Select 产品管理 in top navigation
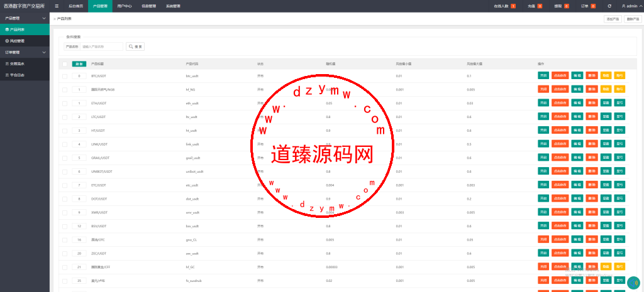Viewport: 644px width, 292px height. pyautogui.click(x=100, y=6)
